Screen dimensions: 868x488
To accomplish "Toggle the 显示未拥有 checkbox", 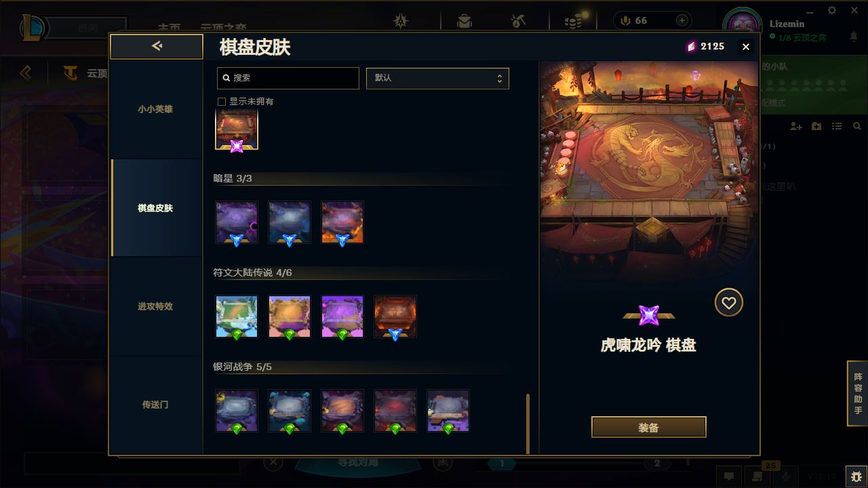I will click(221, 102).
